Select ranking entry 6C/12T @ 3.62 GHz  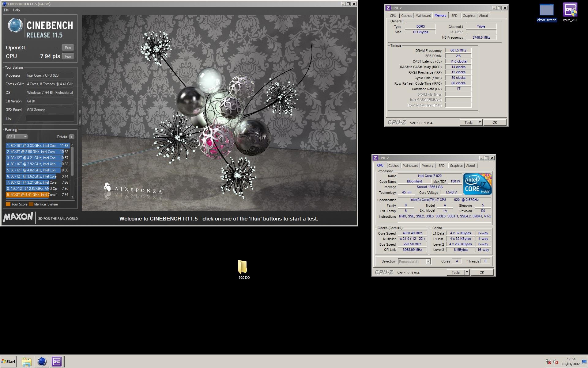point(38,176)
